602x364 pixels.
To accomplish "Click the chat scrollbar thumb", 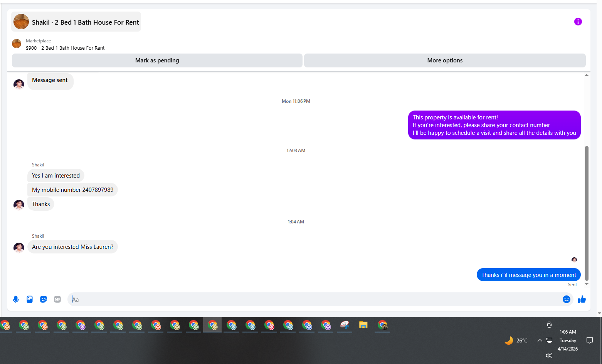I will click(x=587, y=213).
